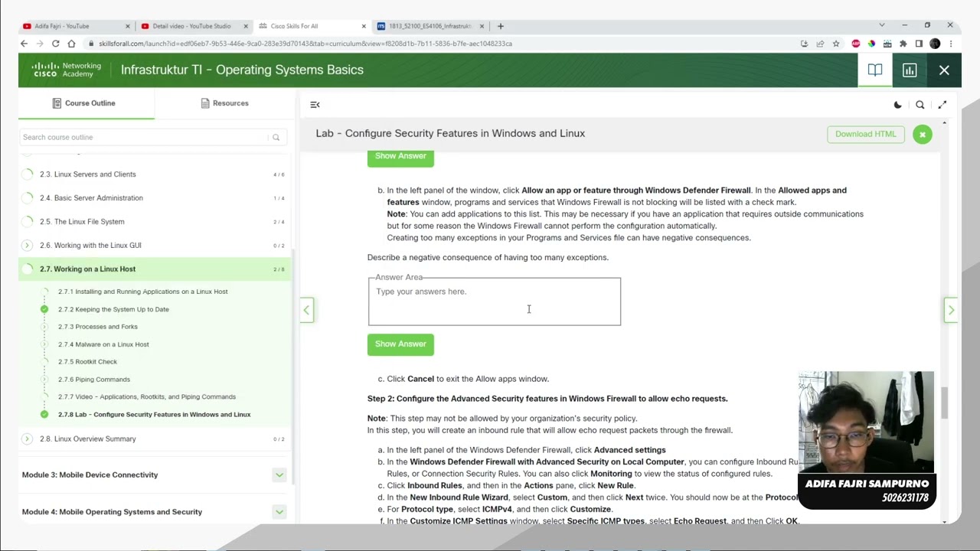Open 2.7.3 Processes and Forks
This screenshot has width=980, height=551.
(98, 327)
